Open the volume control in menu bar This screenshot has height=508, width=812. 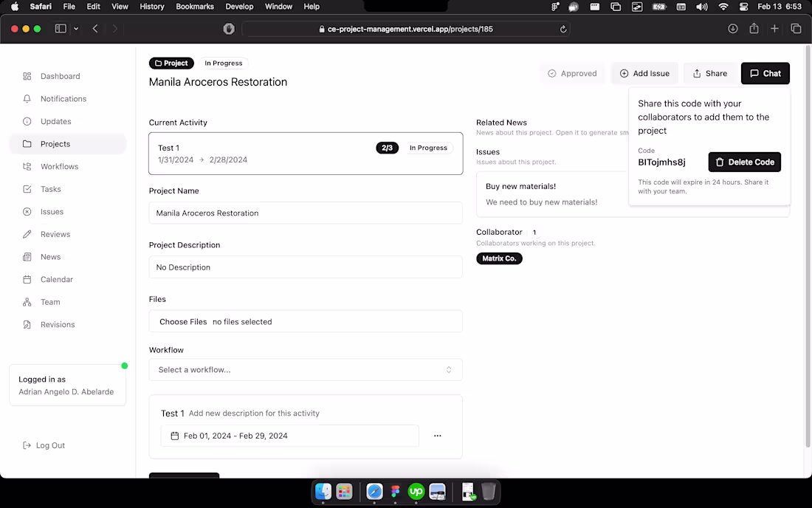(x=702, y=7)
